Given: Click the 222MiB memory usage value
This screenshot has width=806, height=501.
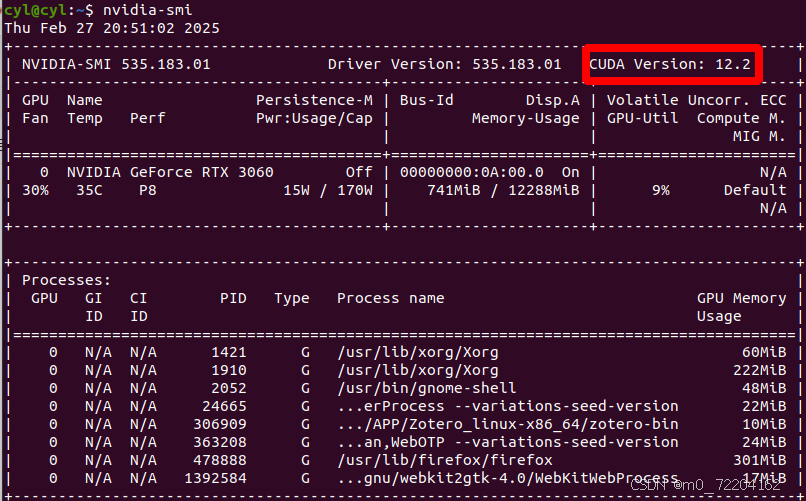Looking at the screenshot, I should pos(759,370).
